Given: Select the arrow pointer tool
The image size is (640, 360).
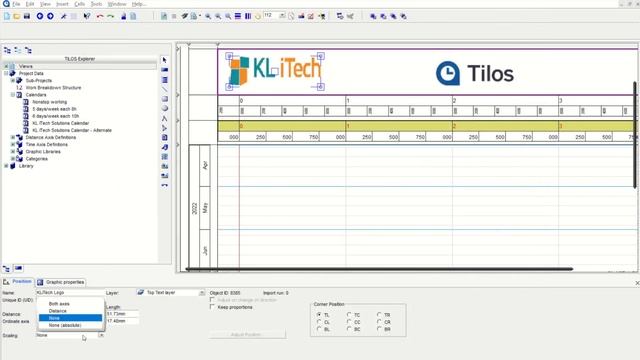Looking at the screenshot, I should tap(164, 60).
